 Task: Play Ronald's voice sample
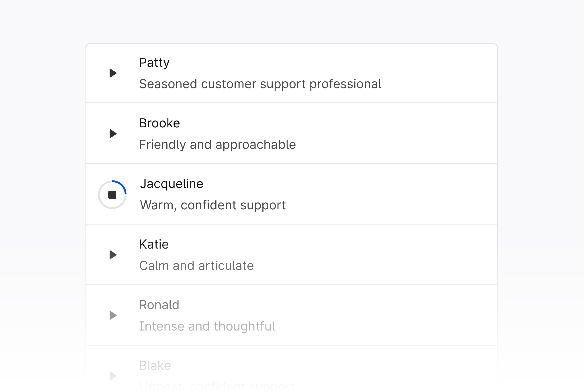(113, 316)
